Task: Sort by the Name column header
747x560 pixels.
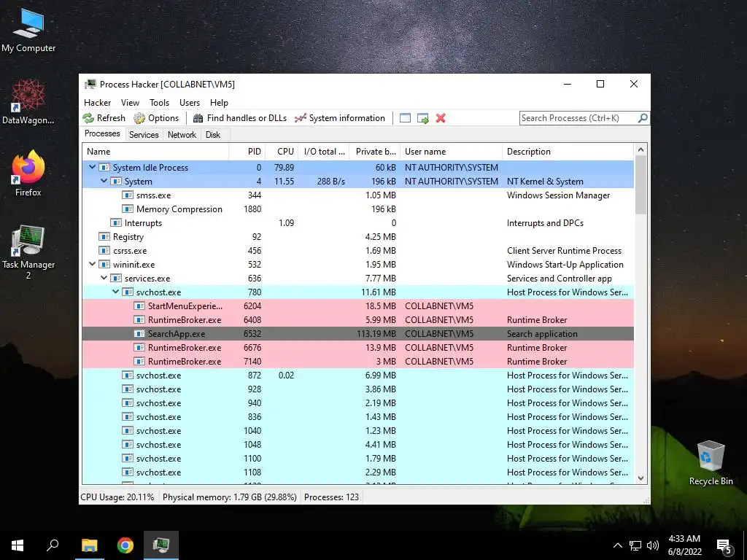Action: click(155, 152)
